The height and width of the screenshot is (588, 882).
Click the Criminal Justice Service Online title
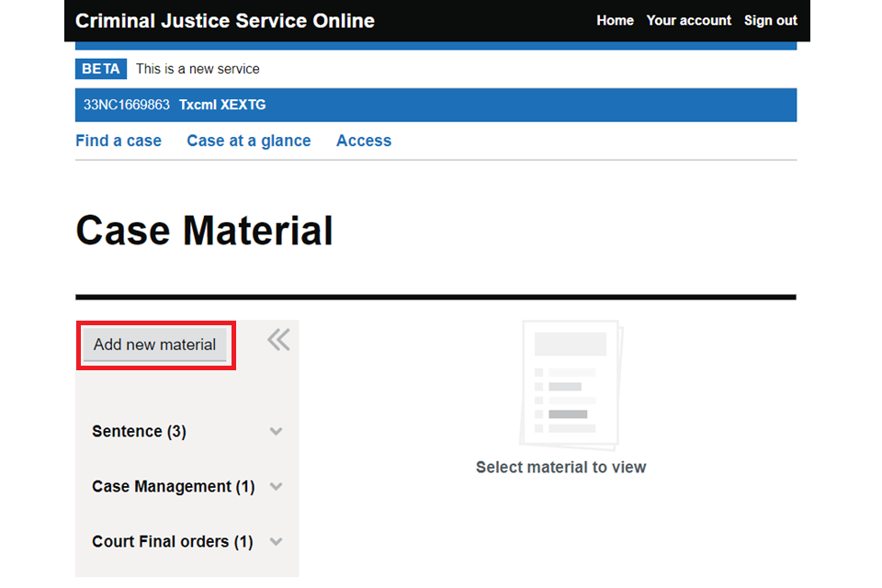225,20
